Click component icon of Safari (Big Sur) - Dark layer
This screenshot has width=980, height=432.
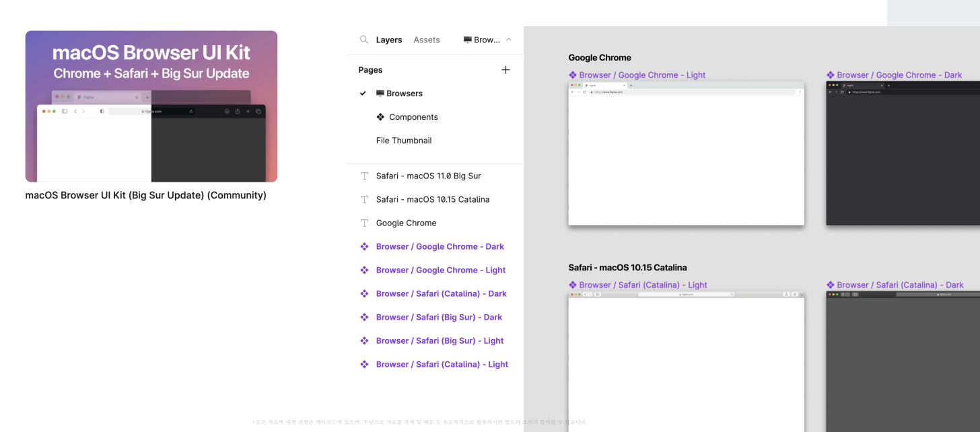pos(364,317)
